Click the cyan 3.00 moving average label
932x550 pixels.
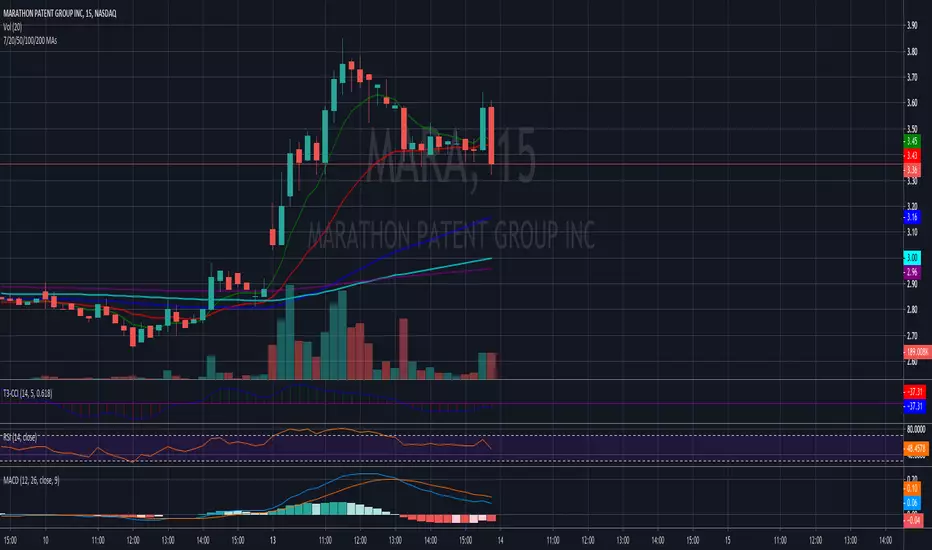pos(912,257)
